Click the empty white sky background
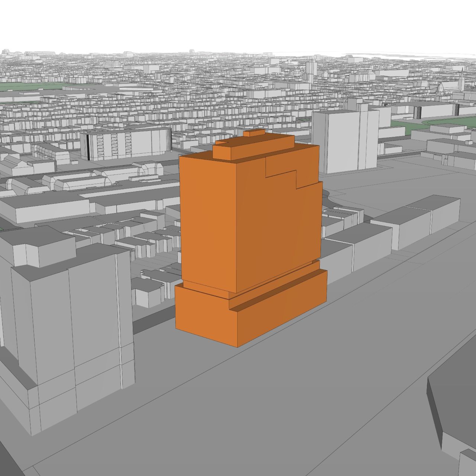This screenshot has width=476, height=476. click(x=238, y=22)
